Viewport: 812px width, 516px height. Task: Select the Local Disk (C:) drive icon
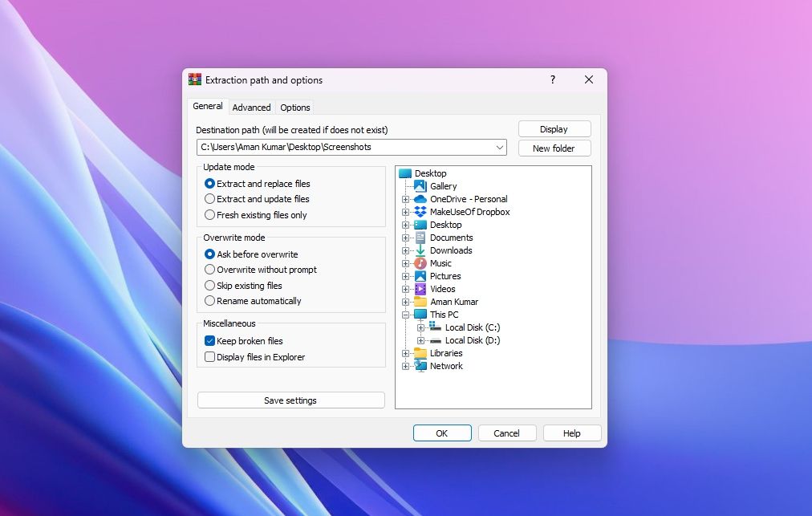click(x=436, y=327)
